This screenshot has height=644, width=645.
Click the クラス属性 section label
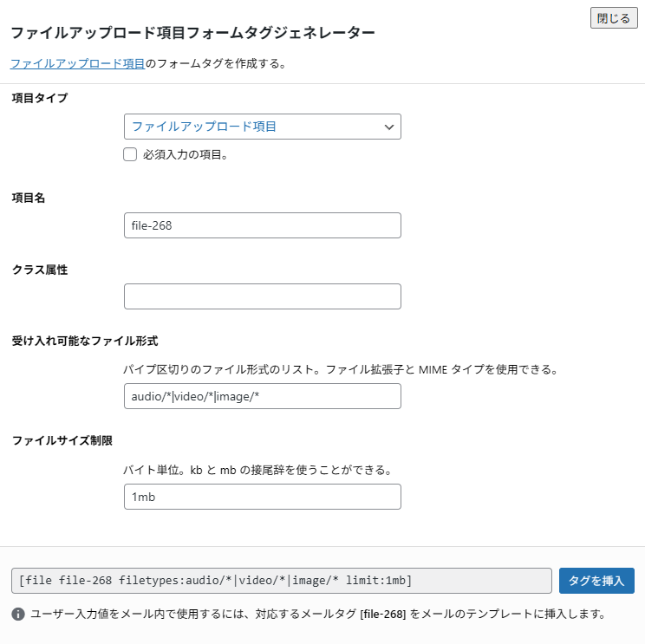click(40, 270)
